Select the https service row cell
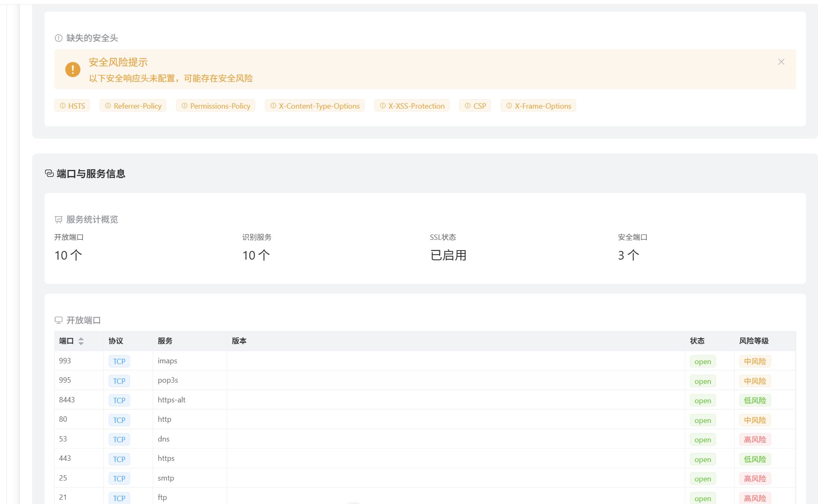Viewport: 818px width, 504px height. click(166, 458)
